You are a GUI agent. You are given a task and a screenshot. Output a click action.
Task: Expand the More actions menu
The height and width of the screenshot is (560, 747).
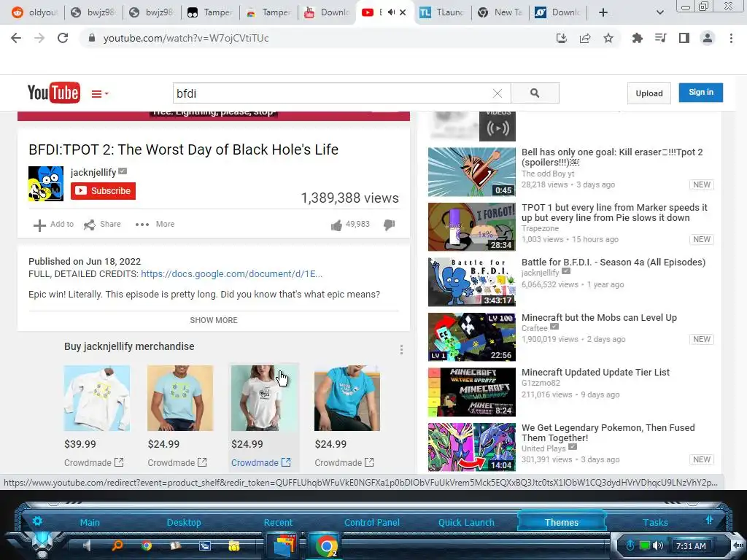pos(155,225)
